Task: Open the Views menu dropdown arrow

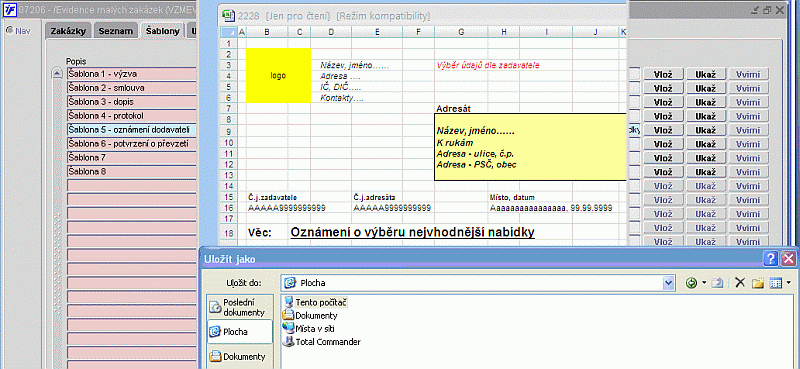Action: point(788,283)
